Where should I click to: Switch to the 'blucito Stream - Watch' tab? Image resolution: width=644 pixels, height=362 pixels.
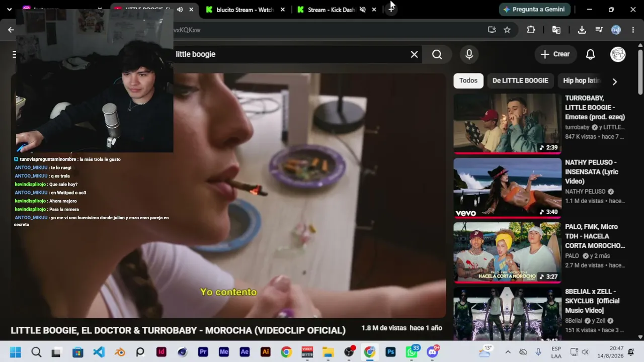pyautogui.click(x=245, y=10)
